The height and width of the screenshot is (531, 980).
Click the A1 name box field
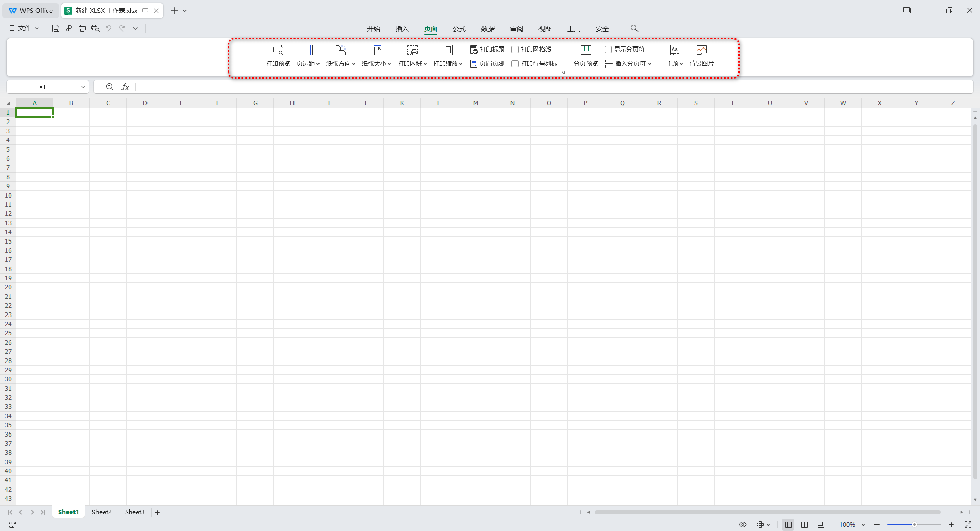tap(43, 87)
